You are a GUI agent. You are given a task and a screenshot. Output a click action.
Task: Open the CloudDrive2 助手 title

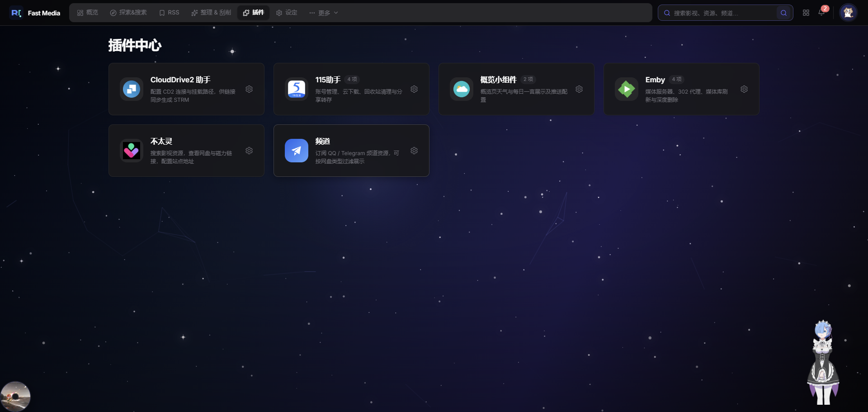click(x=180, y=80)
